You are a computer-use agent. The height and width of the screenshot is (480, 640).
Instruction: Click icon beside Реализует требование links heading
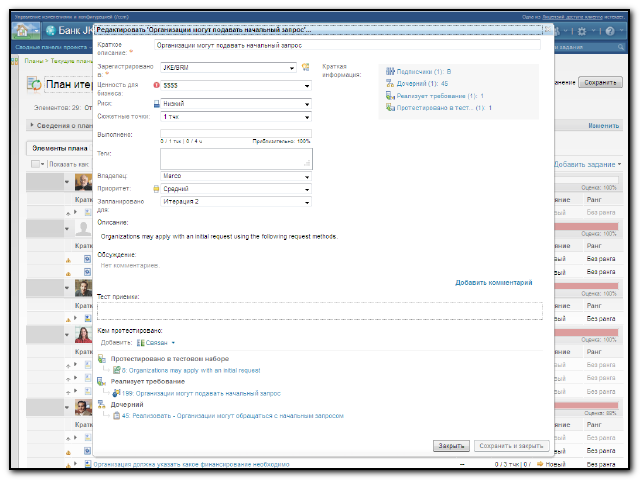102,382
